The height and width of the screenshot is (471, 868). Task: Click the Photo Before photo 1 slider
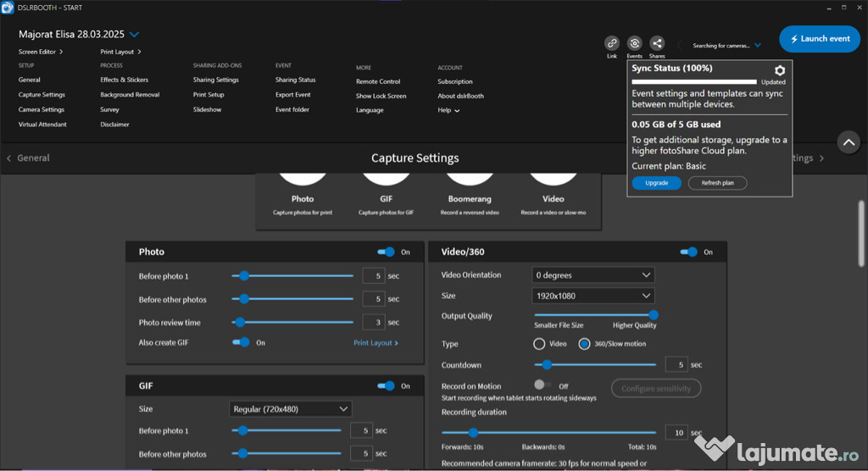tap(292, 275)
